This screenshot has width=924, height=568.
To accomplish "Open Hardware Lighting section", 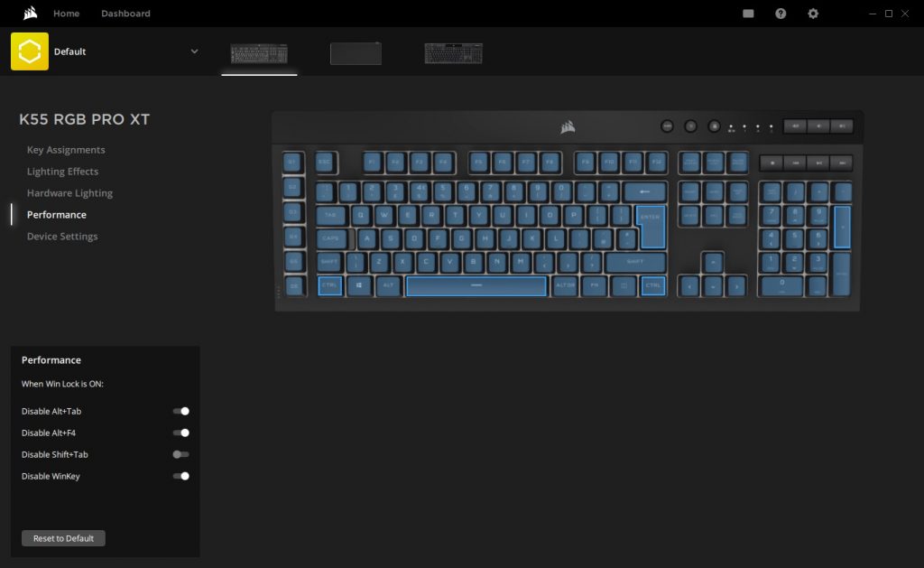I will (69, 193).
